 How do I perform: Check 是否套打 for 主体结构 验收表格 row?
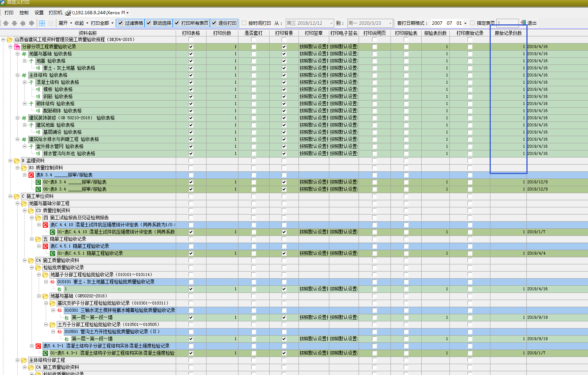253,75
